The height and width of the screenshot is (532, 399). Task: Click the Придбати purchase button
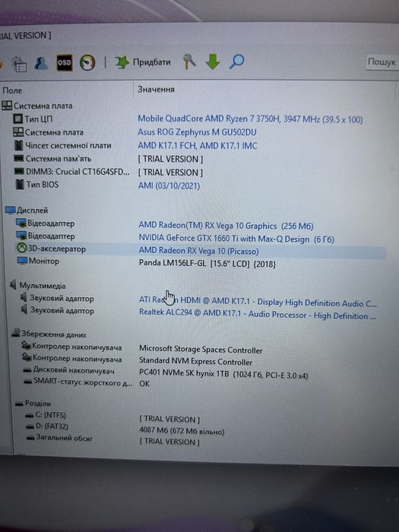tap(143, 62)
